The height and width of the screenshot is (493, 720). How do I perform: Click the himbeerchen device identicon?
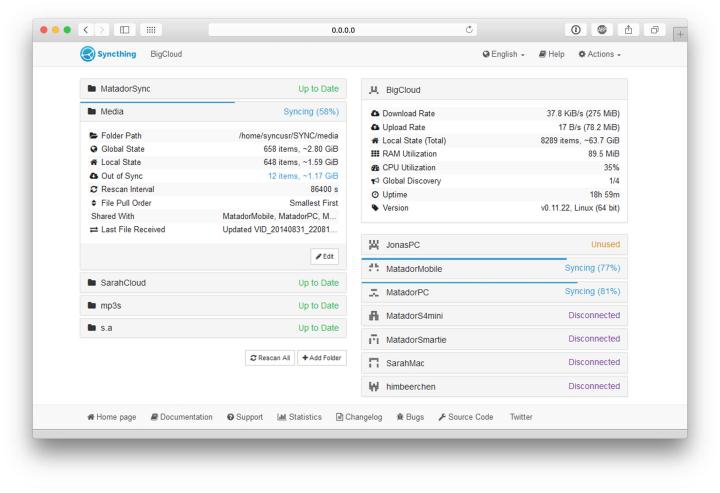pyautogui.click(x=374, y=387)
